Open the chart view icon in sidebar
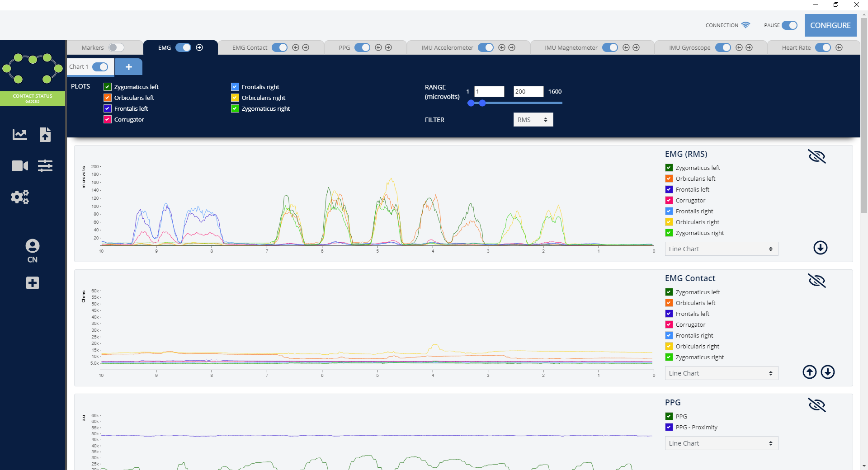The height and width of the screenshot is (470, 868). (x=19, y=134)
